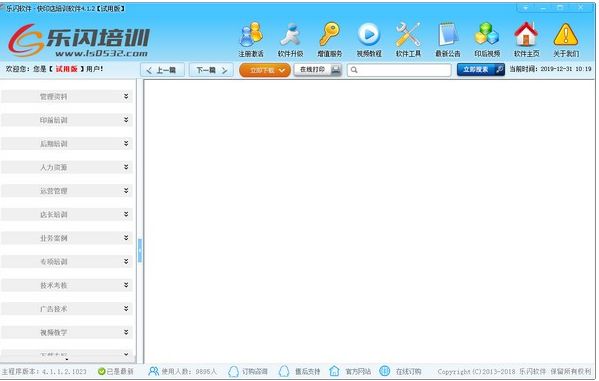This screenshot has height=381, width=599.
Task: Open the 视频教程 play icon
Action: [369, 39]
